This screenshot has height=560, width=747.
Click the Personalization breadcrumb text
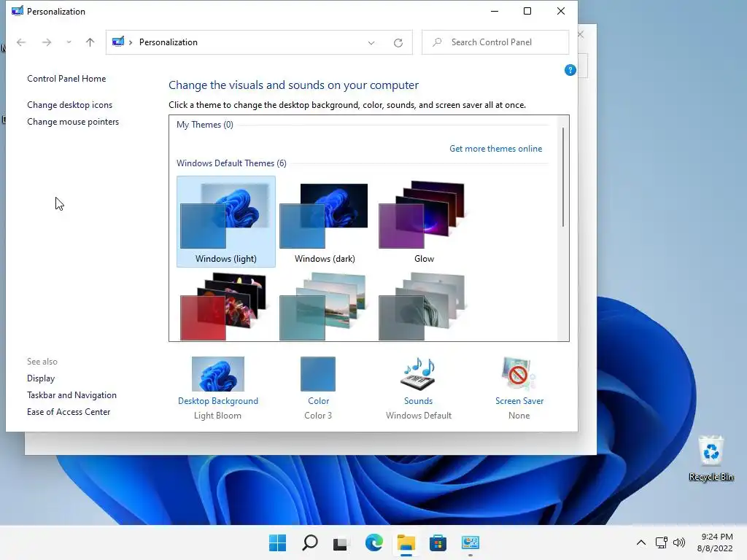click(169, 42)
